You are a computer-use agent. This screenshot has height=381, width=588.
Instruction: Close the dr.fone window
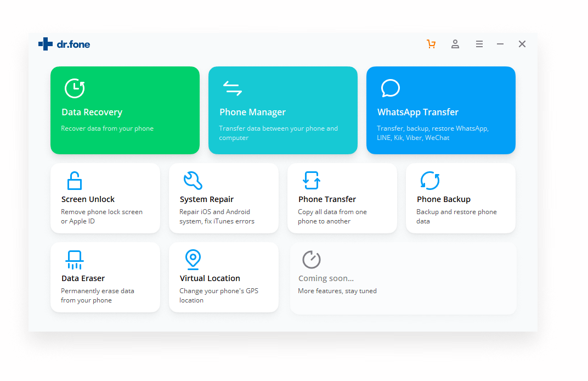pyautogui.click(x=522, y=44)
